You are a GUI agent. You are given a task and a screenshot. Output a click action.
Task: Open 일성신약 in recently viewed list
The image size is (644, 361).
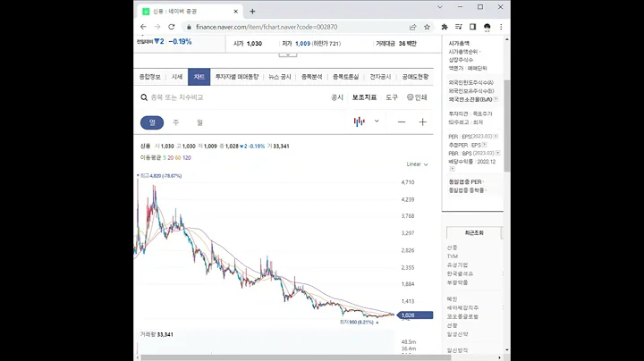[458, 334]
